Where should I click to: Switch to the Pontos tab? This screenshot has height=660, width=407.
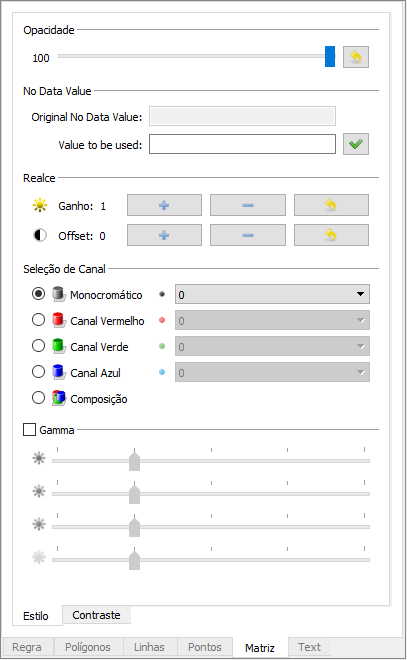pos(205,647)
